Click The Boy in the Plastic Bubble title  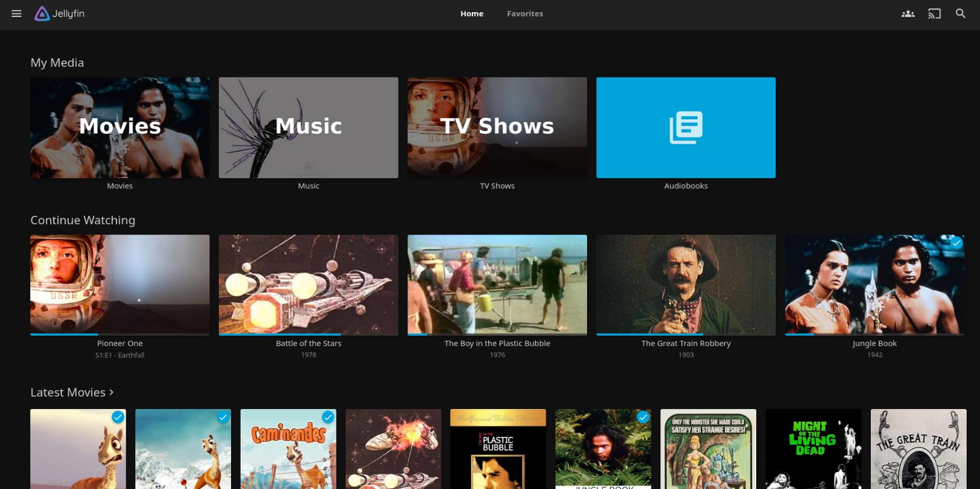click(497, 344)
